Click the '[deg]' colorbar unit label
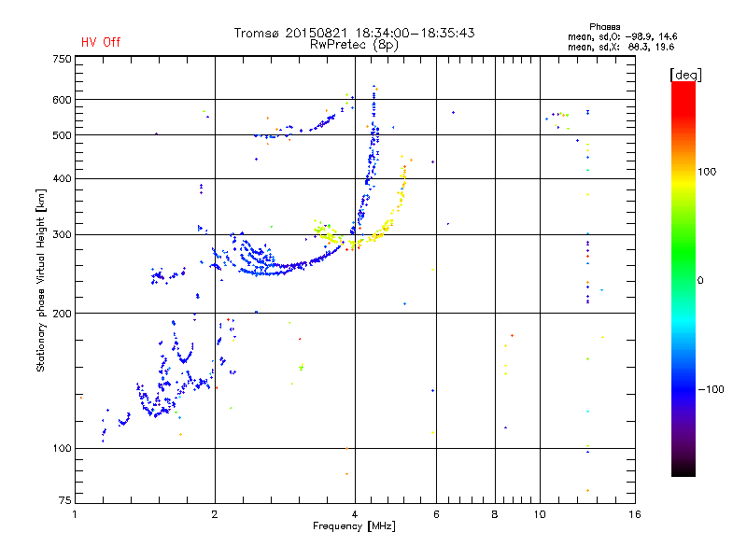Viewport: 747px width, 560px height. 685,75
